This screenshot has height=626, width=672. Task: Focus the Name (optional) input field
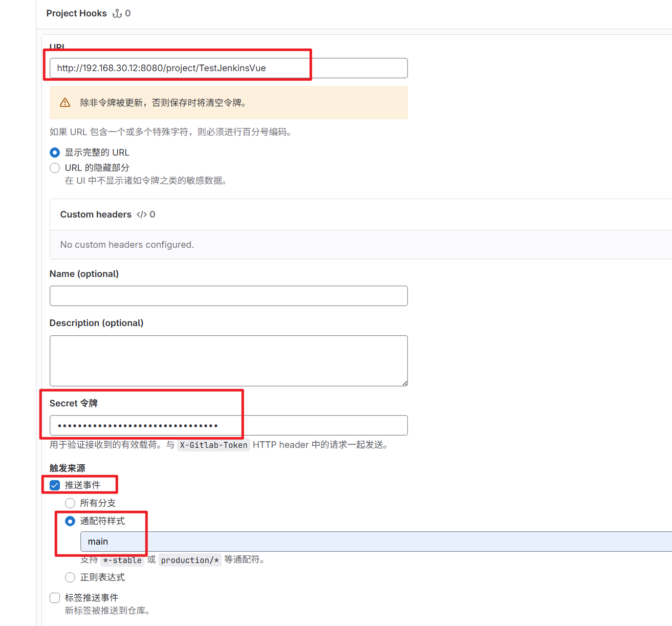coord(228,296)
